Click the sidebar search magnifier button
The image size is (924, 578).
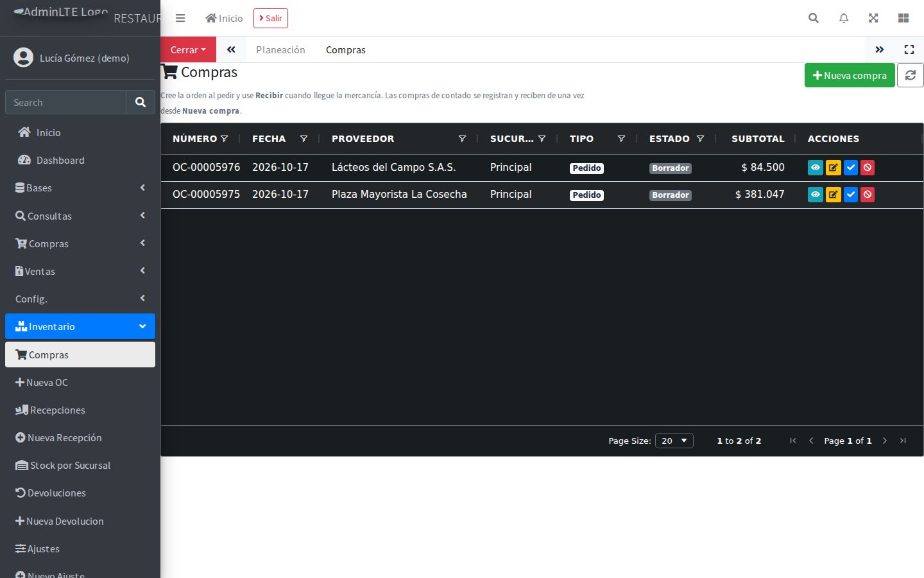pos(141,102)
